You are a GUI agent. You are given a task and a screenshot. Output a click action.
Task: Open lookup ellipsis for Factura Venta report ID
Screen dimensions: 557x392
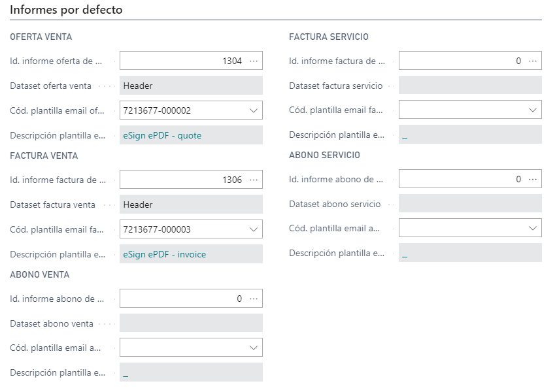[254, 180]
